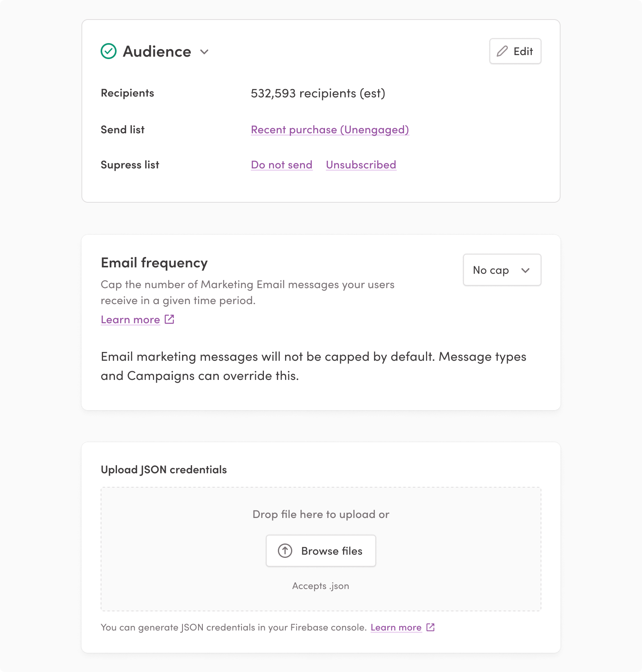Collapse the Audience section chevron
Viewport: 642px width, 672px height.
(x=204, y=52)
